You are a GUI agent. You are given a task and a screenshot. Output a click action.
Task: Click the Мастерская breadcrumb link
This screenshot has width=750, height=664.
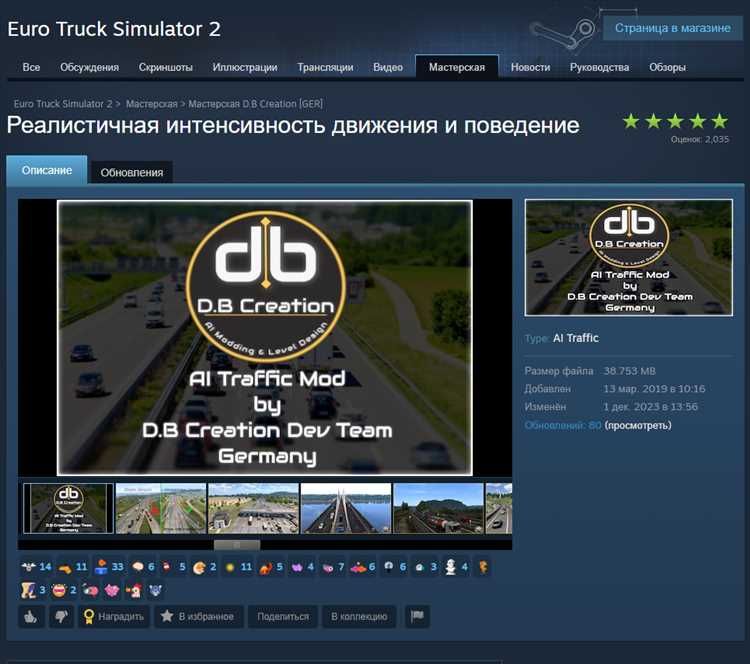pyautogui.click(x=152, y=103)
